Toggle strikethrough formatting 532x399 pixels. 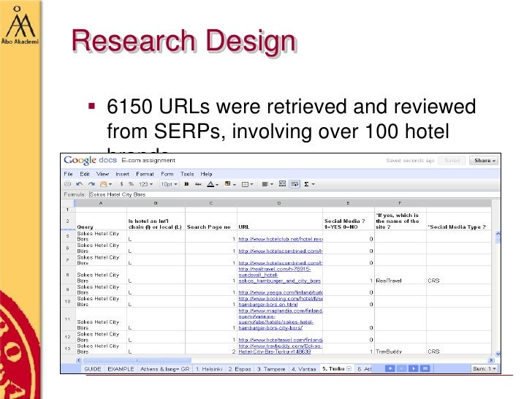tap(198, 184)
